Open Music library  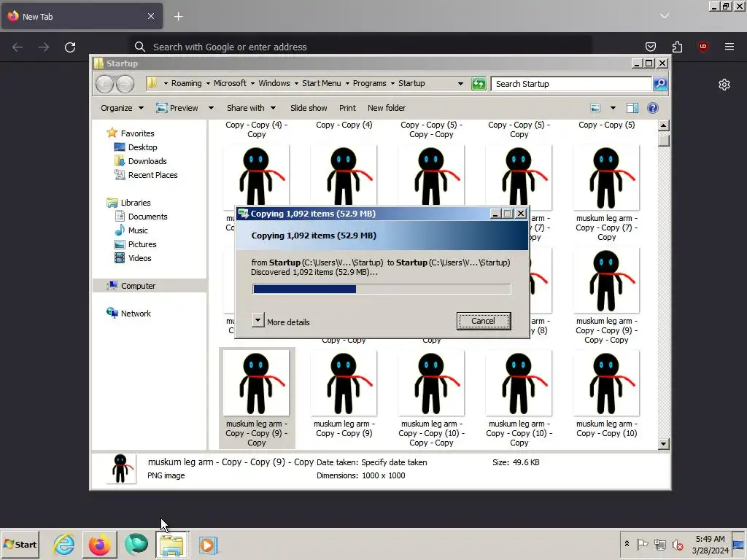(137, 230)
